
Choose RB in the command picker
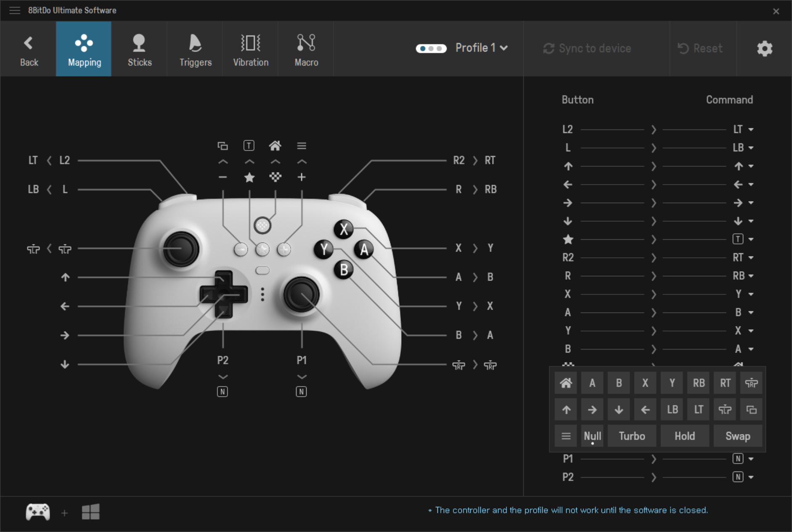699,383
